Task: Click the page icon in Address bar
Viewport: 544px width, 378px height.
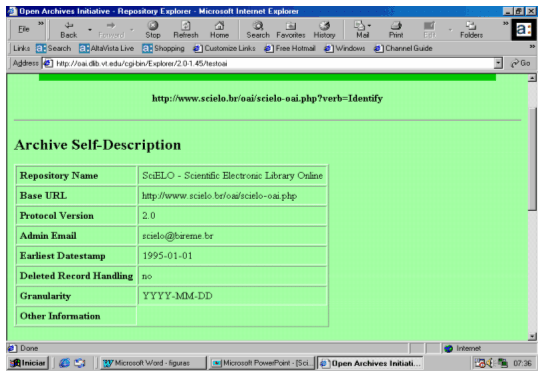Action: (x=48, y=63)
